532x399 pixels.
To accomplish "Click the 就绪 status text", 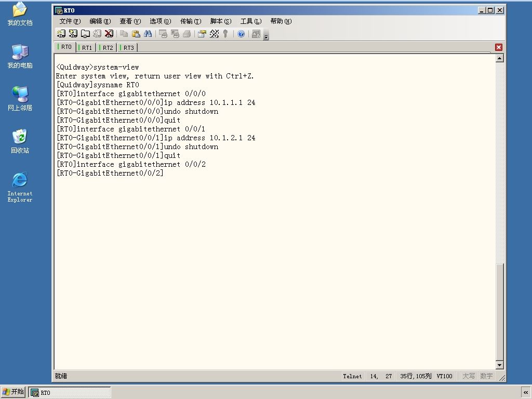I will pyautogui.click(x=61, y=376).
